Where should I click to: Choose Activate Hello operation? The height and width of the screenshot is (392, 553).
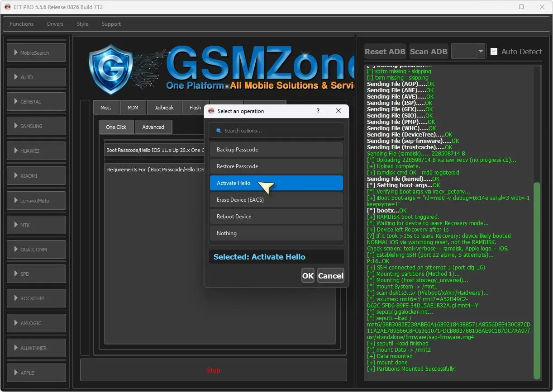click(276, 183)
